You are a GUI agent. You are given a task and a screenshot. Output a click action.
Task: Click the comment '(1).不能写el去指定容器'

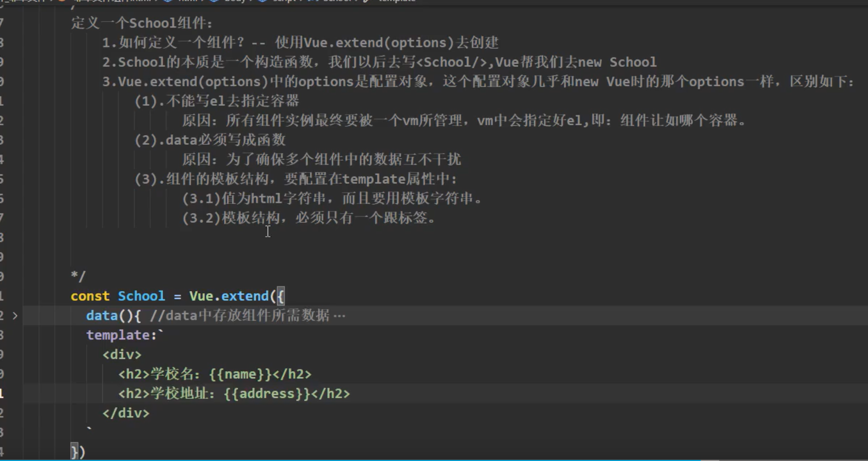pos(217,101)
